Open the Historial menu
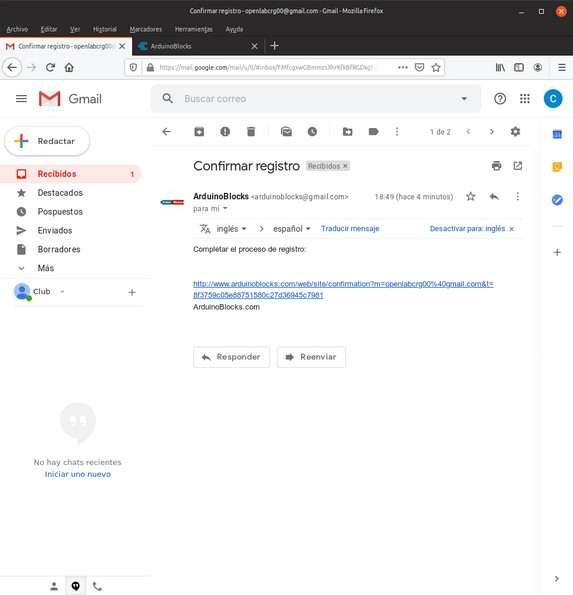The height and width of the screenshot is (595, 573). (105, 29)
